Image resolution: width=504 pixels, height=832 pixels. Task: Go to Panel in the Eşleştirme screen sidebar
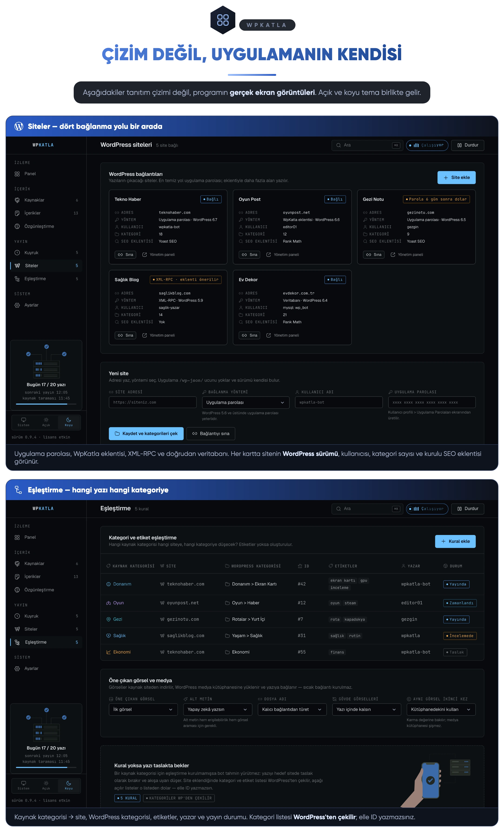(x=46, y=537)
